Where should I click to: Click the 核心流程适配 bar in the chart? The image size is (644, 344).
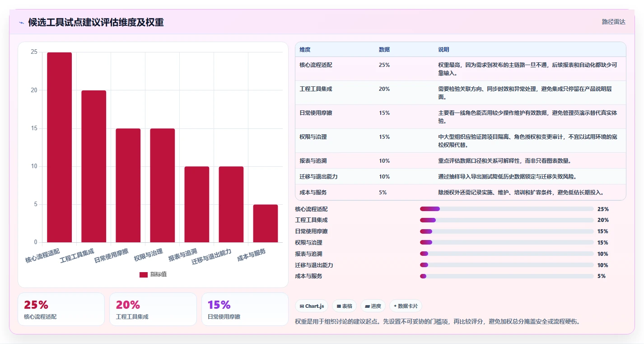(x=60, y=147)
